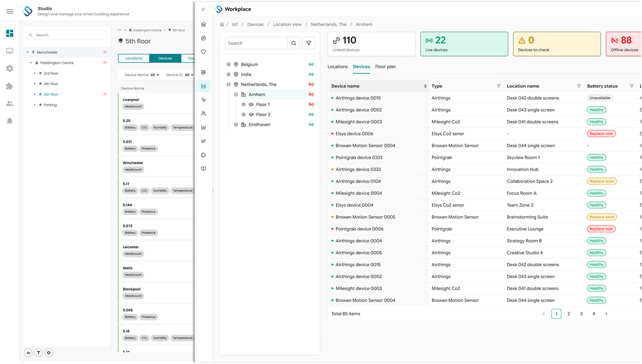Viewport: 642px width, 364px height.
Task: Collapse the Netherlands, The tree node
Action: (x=228, y=84)
